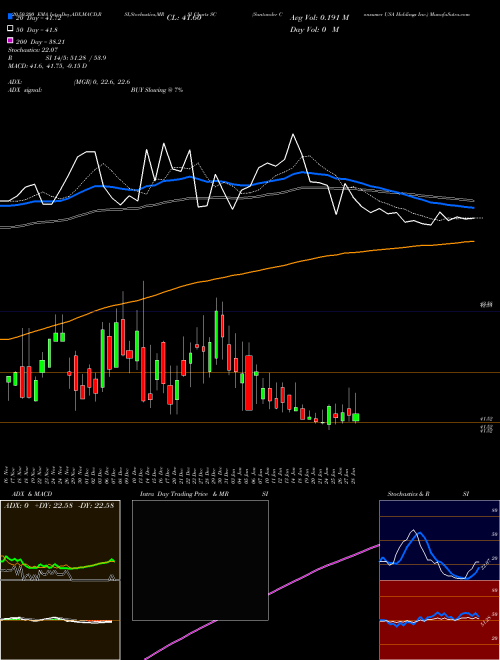Screen dimensions: 500x660
Task: Click the tall red candlestick in early January
Action: pos(249,383)
